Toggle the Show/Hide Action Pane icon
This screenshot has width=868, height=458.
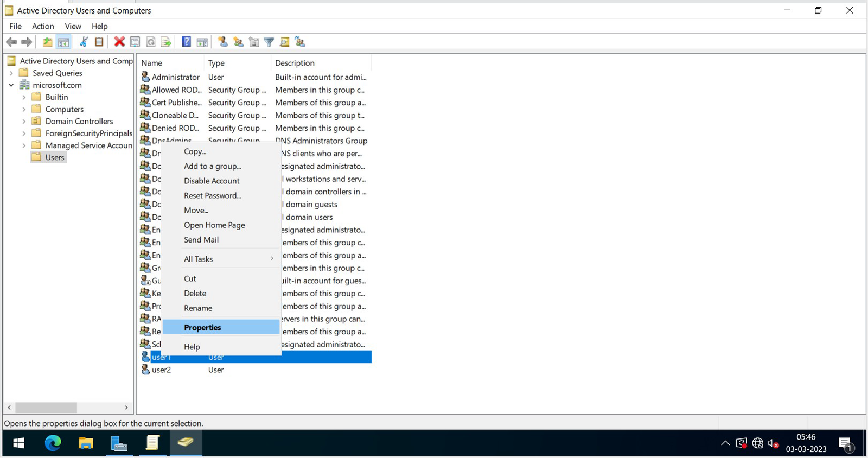coord(202,42)
